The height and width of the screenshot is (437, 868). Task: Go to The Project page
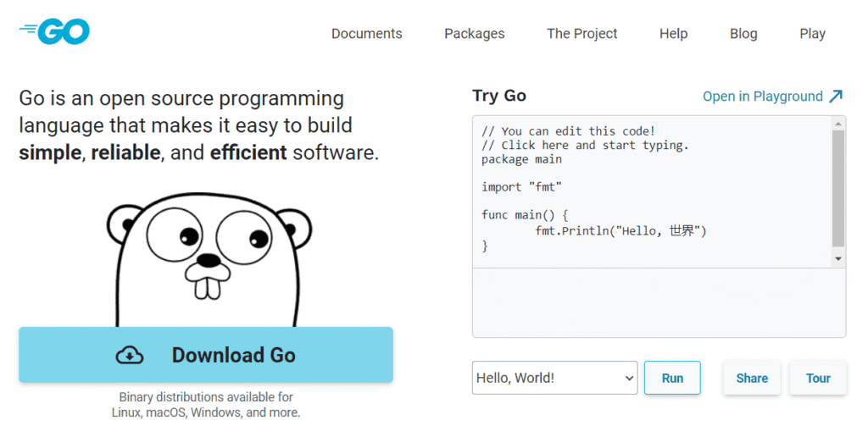click(x=581, y=34)
